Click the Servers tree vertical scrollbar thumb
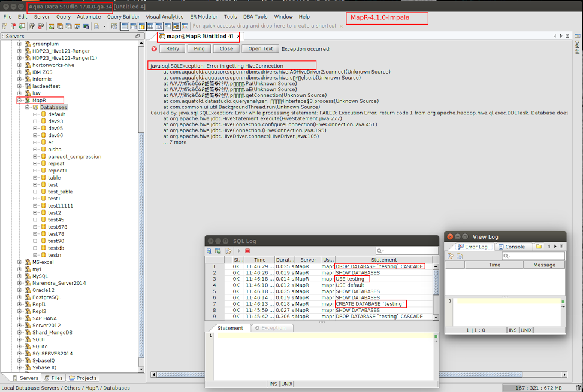Screen dimensions: 583x392 point(141,245)
